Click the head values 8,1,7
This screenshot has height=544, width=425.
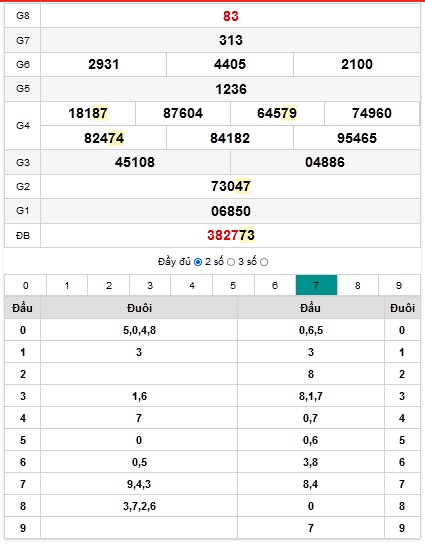click(x=311, y=396)
